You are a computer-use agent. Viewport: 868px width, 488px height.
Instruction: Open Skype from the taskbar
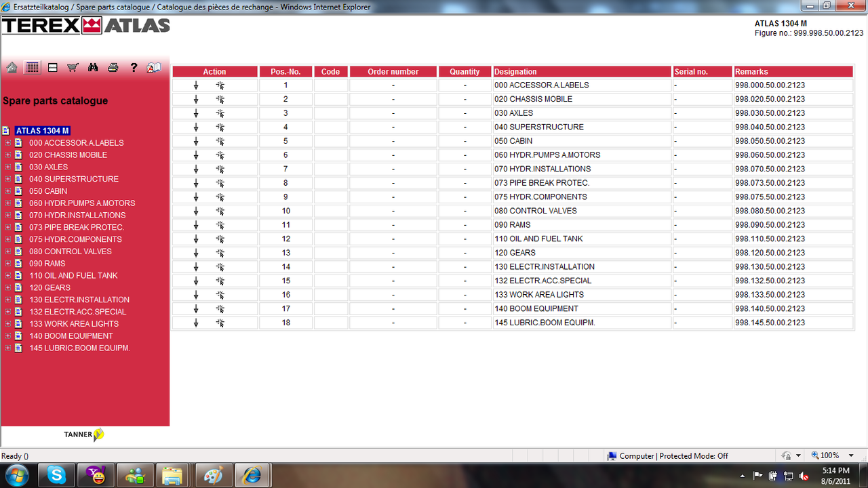56,476
